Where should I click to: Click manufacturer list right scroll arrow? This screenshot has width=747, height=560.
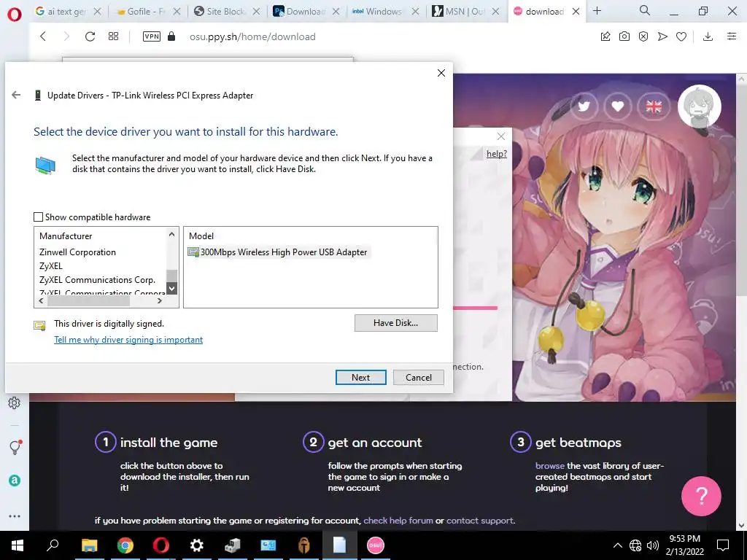pos(160,301)
